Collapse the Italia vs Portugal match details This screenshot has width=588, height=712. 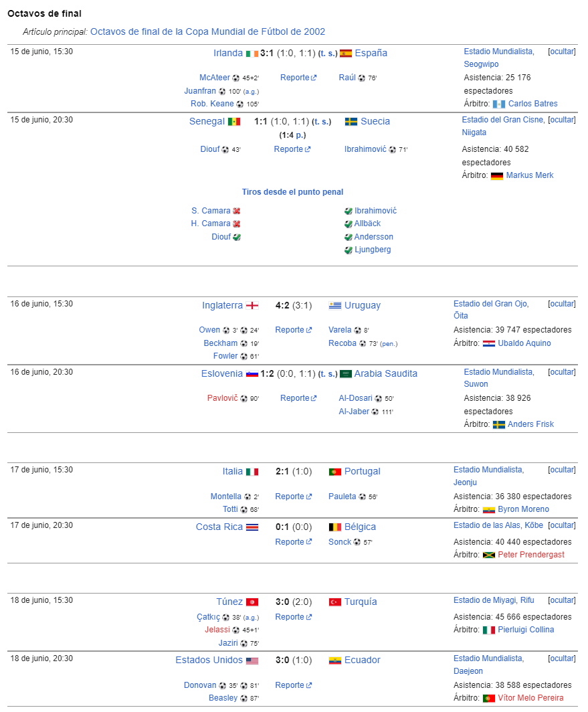pyautogui.click(x=562, y=470)
